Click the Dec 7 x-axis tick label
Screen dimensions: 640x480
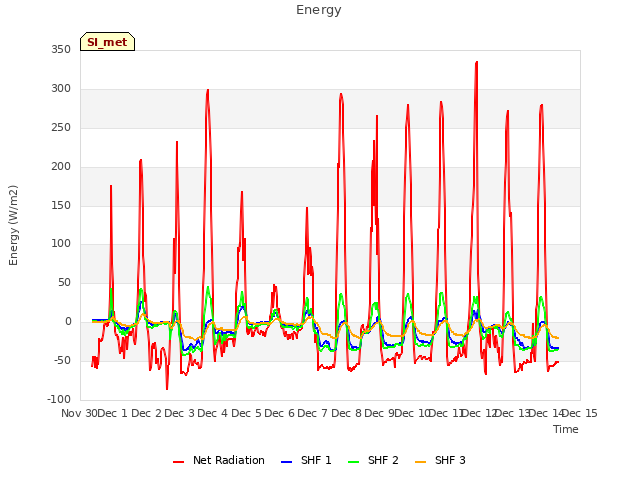point(312,413)
